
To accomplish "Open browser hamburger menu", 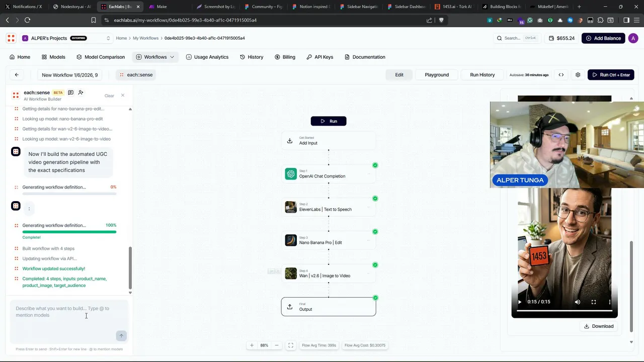I will coord(636,20).
